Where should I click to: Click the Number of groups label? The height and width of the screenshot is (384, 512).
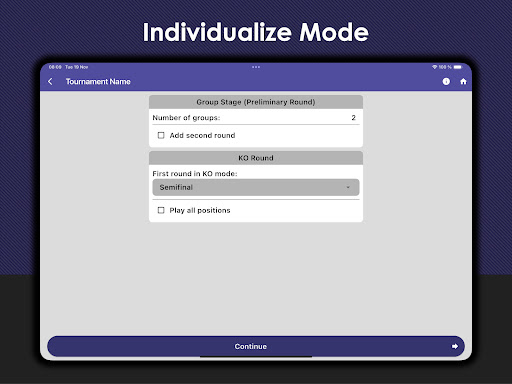click(x=186, y=118)
